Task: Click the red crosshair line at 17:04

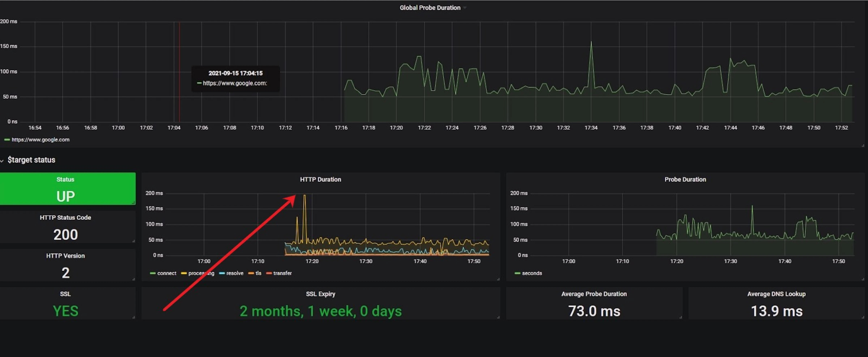Action: [179, 72]
